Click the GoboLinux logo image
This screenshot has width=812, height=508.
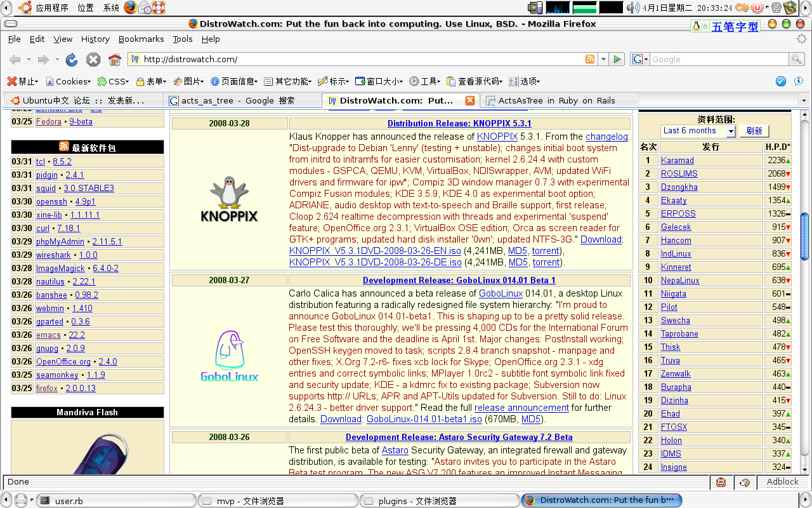229,356
